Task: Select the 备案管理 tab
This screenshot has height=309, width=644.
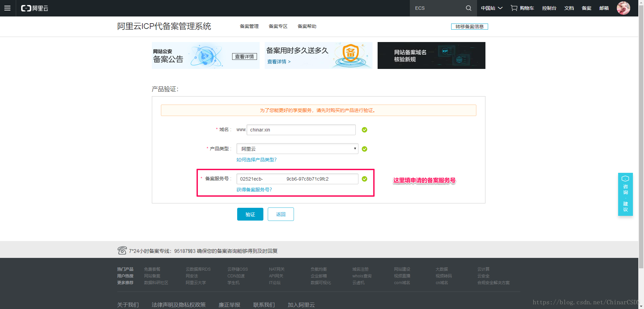Action: 249,26
